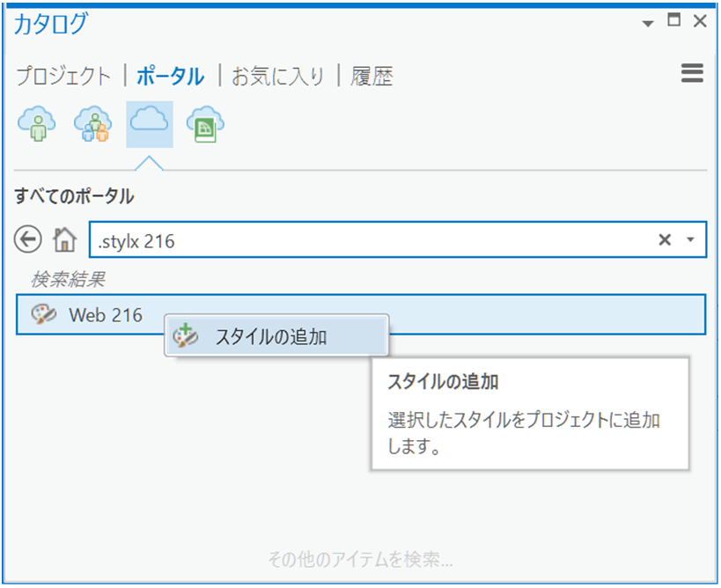
Task: Click the スタイルの追加 menu icon
Action: (185, 335)
